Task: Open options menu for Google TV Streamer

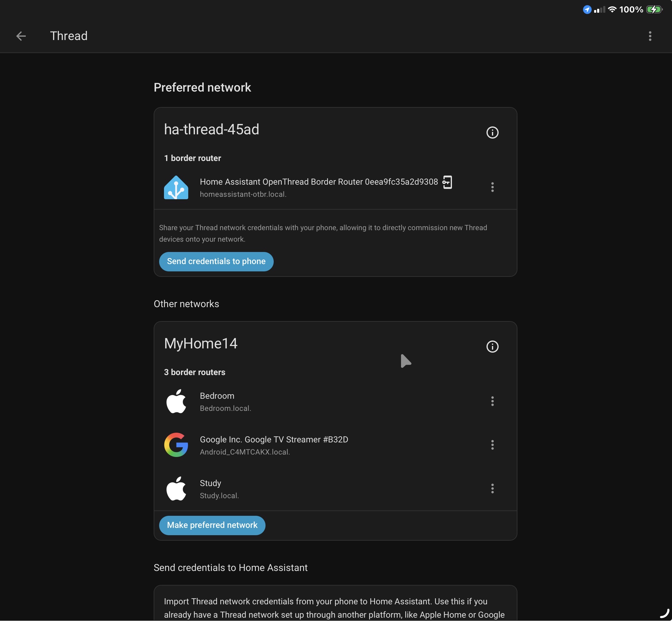Action: tap(492, 445)
